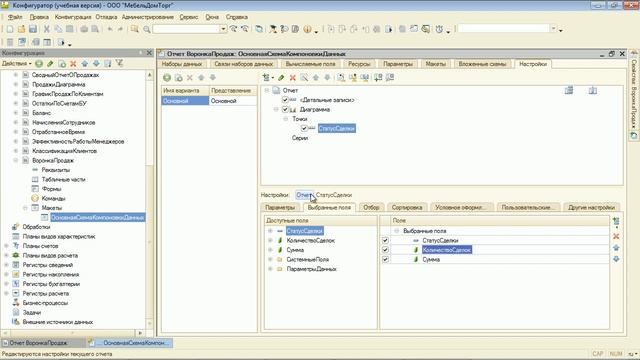
Task: Add new settings variant with green plus
Action: point(167,78)
